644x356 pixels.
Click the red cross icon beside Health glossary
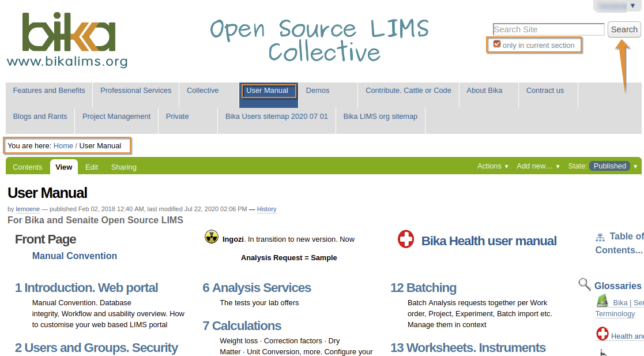(602, 333)
